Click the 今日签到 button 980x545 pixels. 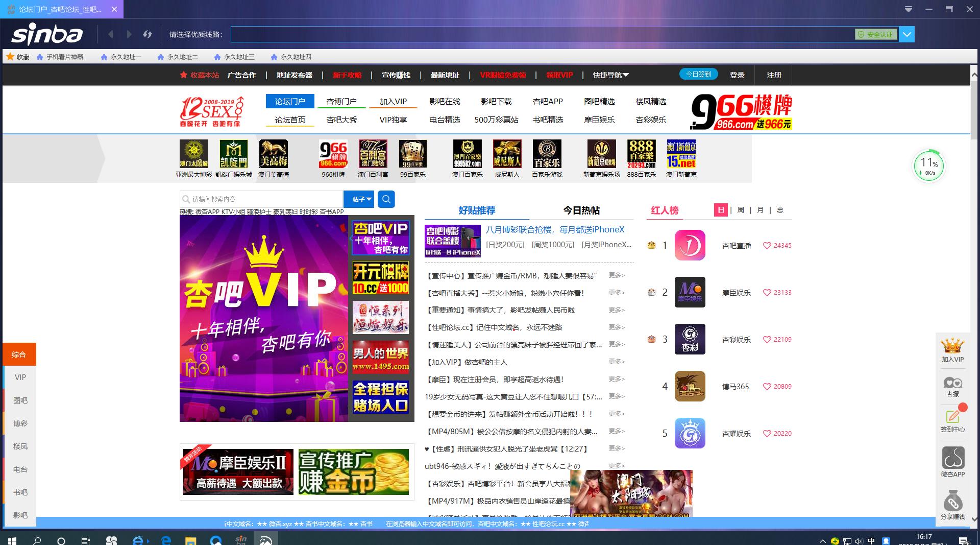698,74
